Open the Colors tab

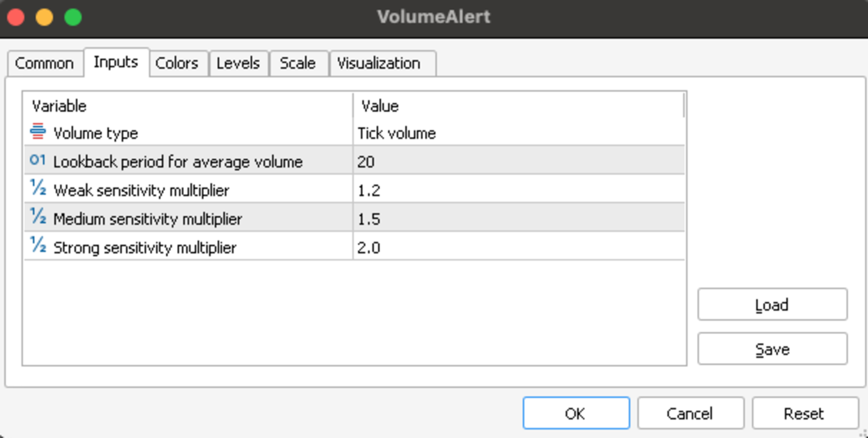(177, 63)
